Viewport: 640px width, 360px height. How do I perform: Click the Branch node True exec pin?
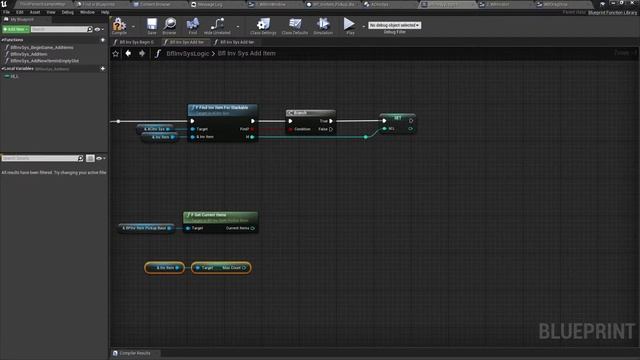[x=331, y=121]
